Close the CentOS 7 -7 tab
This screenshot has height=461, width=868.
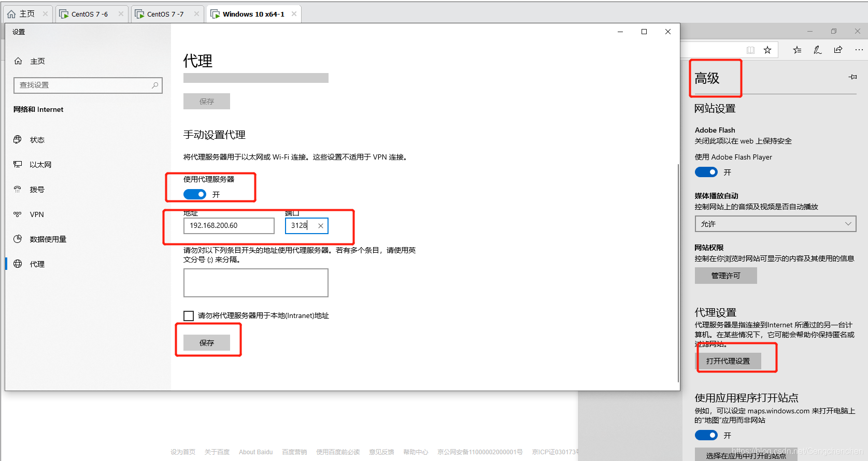pyautogui.click(x=196, y=14)
